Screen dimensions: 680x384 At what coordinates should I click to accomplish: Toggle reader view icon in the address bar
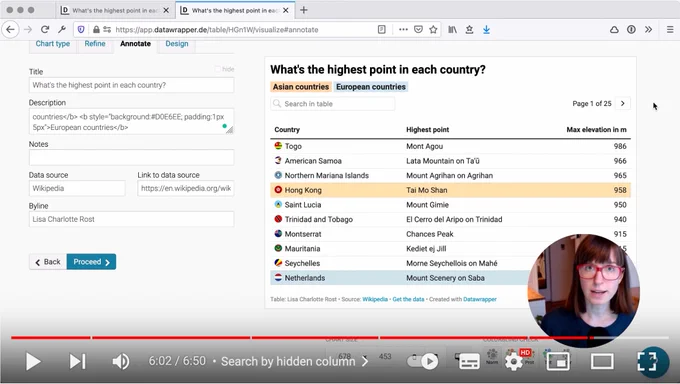382,30
